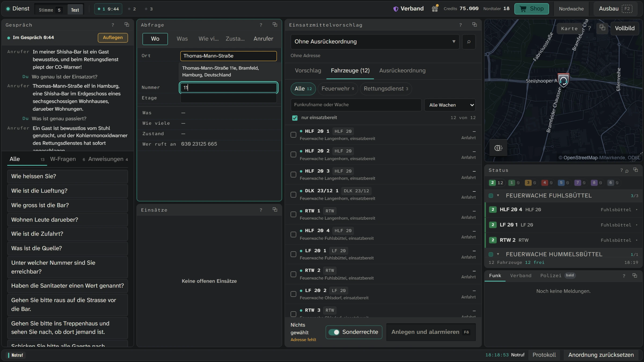Uncheck the nur einsatzbereit checkbox
644x362 pixels.
click(295, 118)
